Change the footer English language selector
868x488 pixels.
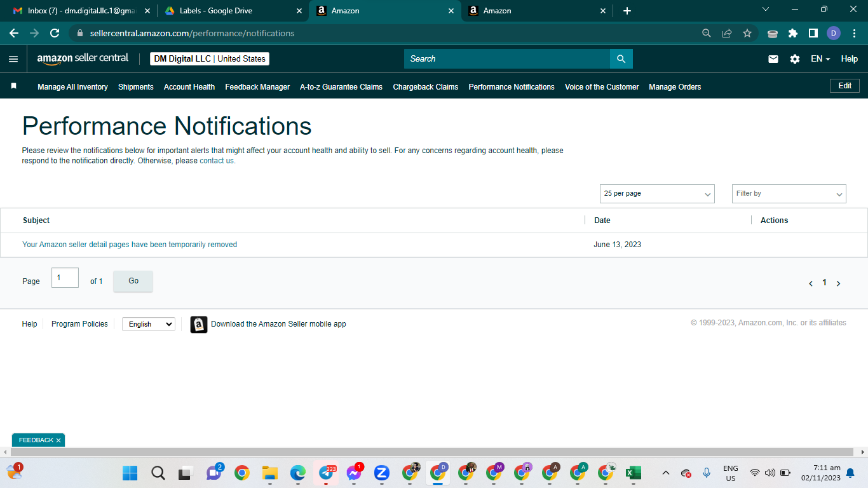tap(149, 324)
